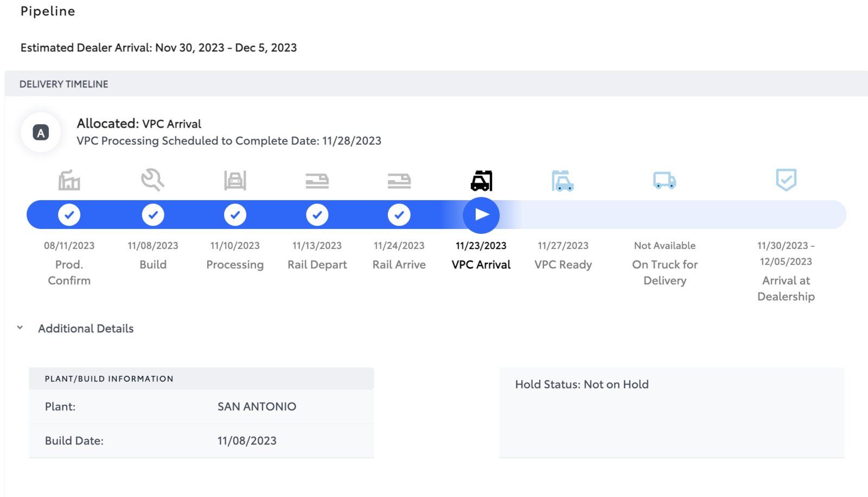The width and height of the screenshot is (868, 497).
Task: Click the Prod. Confirm checkmark marker
Action: point(69,215)
